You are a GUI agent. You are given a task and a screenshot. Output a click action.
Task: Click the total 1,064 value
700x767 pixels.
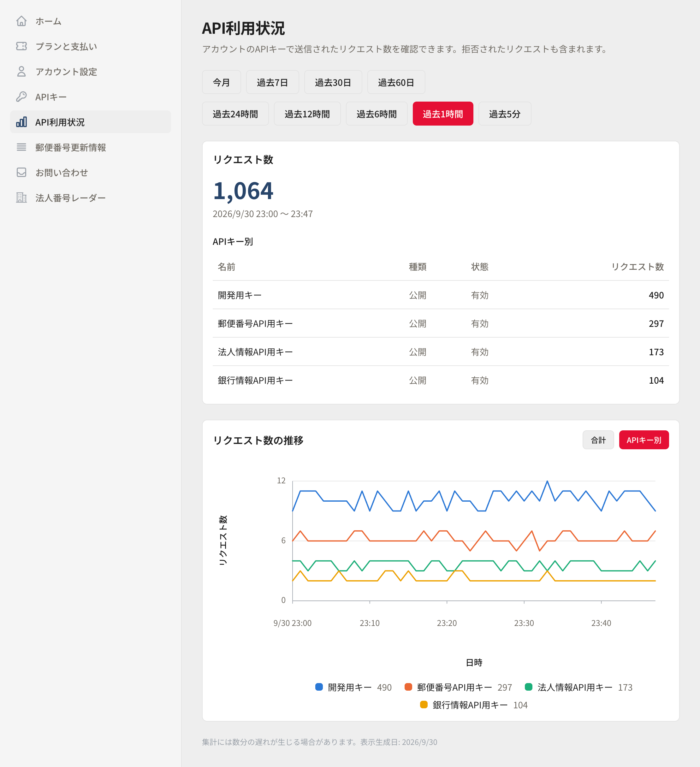[243, 191]
